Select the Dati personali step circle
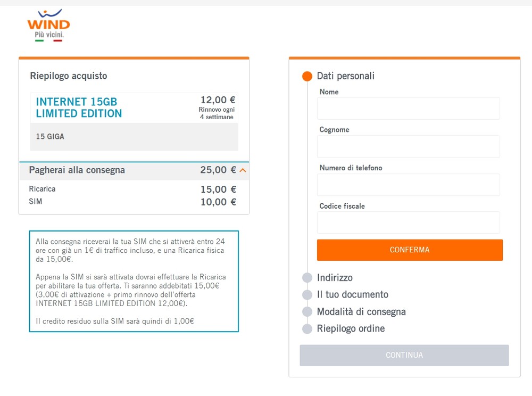Image resolution: width=532 pixels, height=396 pixels. (307, 76)
